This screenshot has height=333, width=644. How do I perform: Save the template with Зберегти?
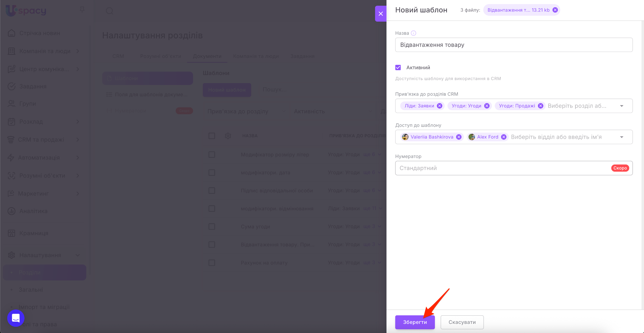pyautogui.click(x=415, y=322)
